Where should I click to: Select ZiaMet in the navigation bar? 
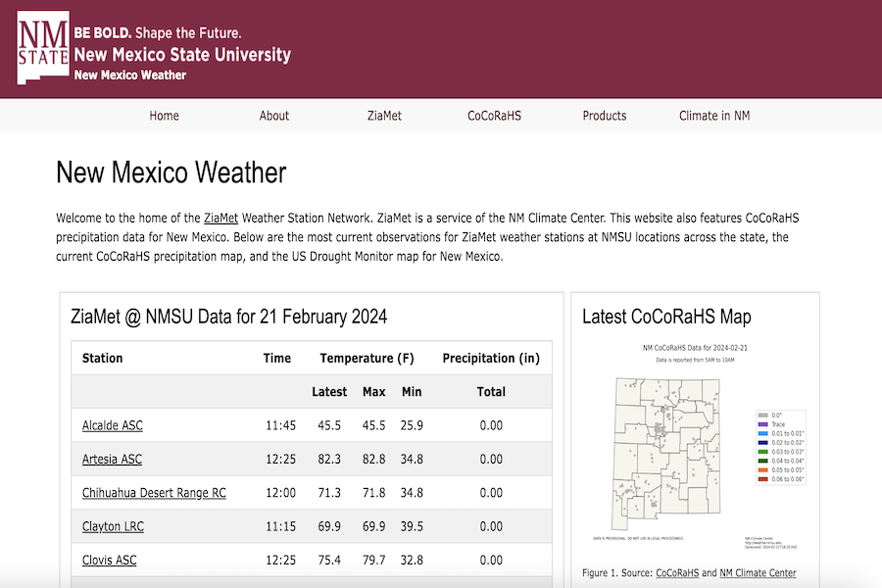click(x=384, y=116)
